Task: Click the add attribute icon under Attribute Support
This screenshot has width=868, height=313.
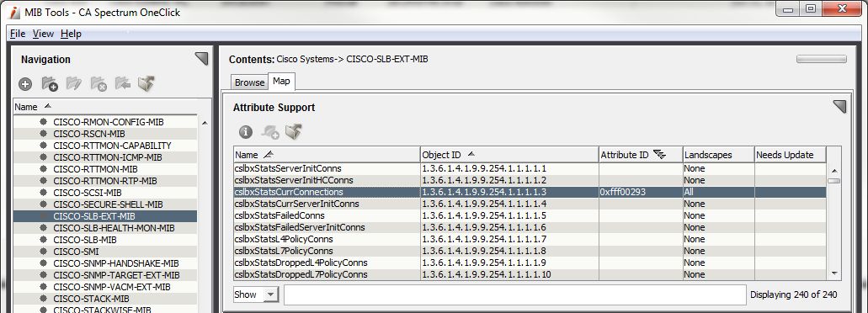Action: (270, 131)
